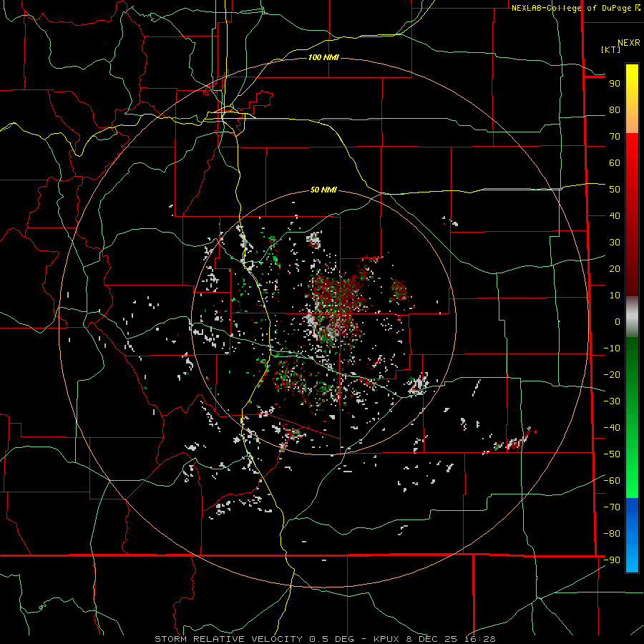This screenshot has width=644, height=644.
Task: Click the blue bottom segment of the color bar
Action: click(632, 535)
